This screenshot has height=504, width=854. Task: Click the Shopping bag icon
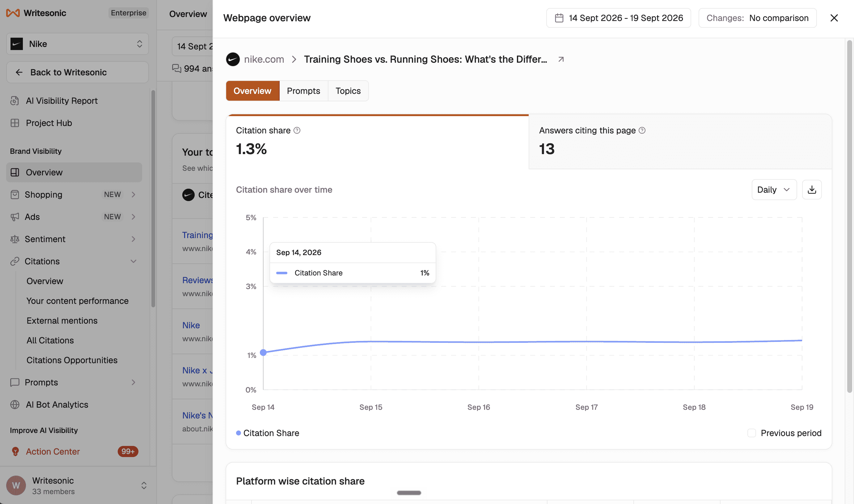tap(15, 195)
